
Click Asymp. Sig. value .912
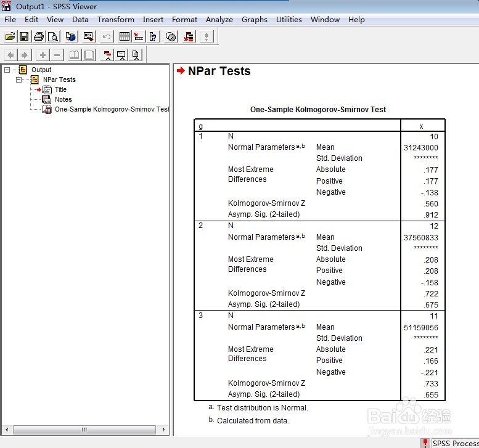(x=431, y=215)
